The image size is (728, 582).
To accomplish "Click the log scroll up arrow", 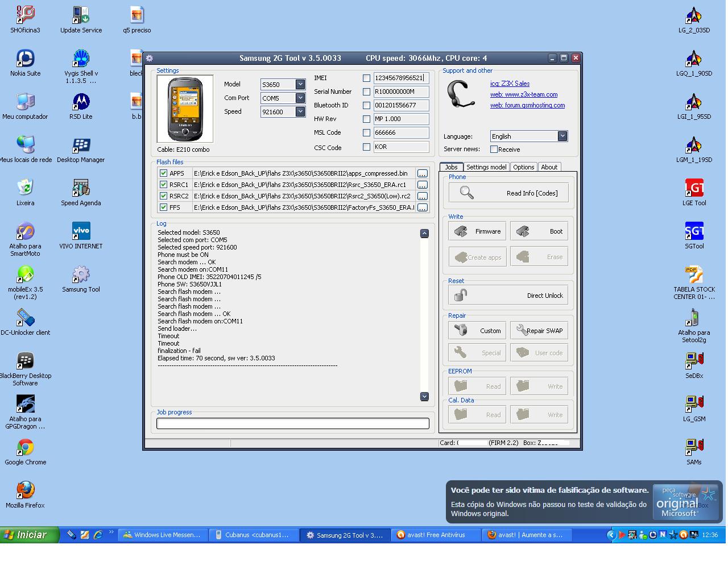I will pos(424,234).
